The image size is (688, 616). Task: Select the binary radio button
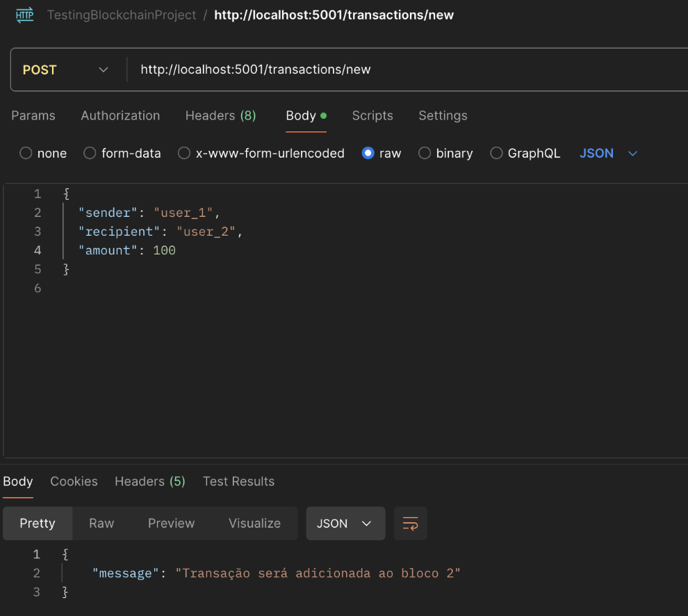(425, 153)
